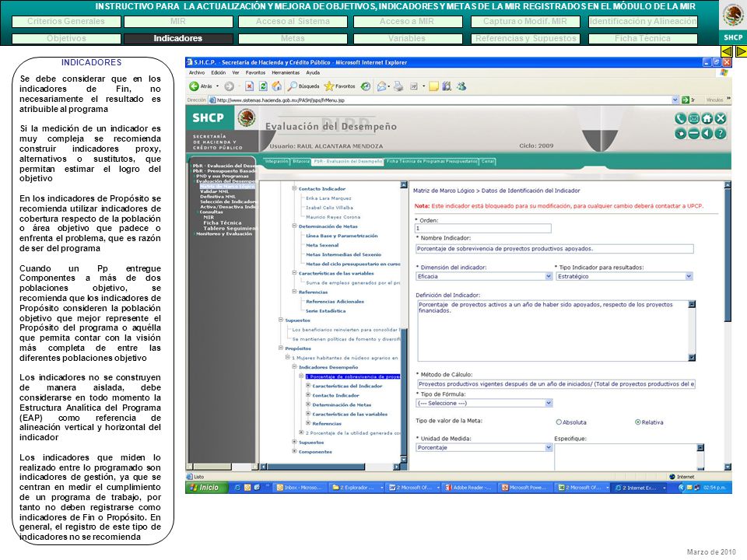Open the Herramientas menu

click(286, 73)
